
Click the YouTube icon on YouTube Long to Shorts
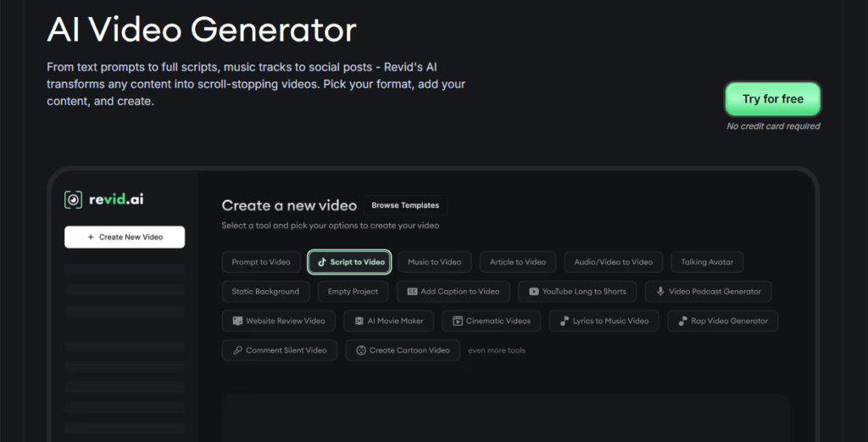(534, 291)
